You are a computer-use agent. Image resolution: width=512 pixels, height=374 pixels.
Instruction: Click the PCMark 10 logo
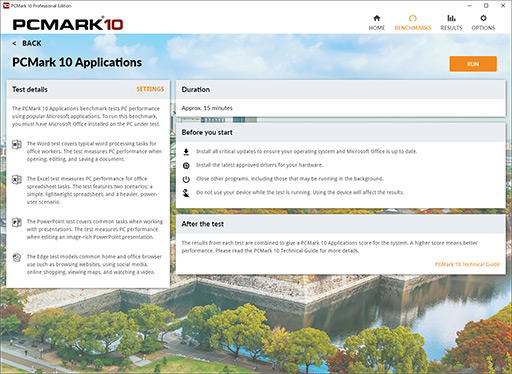click(68, 24)
